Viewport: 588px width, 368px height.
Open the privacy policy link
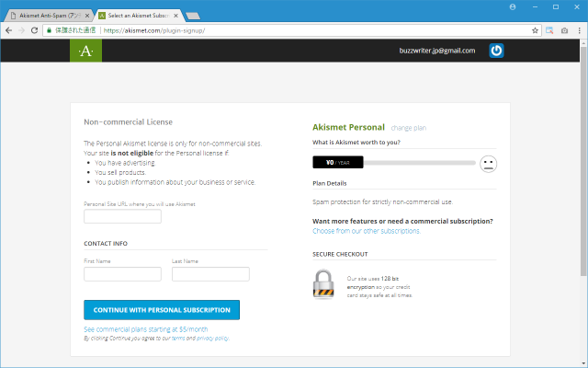[x=212, y=339]
